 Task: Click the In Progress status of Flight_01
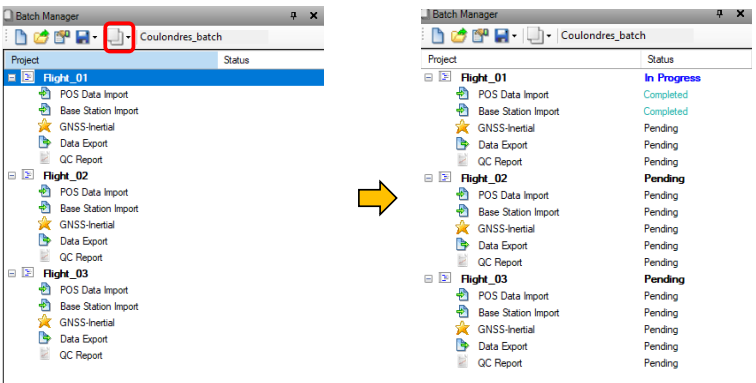(x=672, y=78)
